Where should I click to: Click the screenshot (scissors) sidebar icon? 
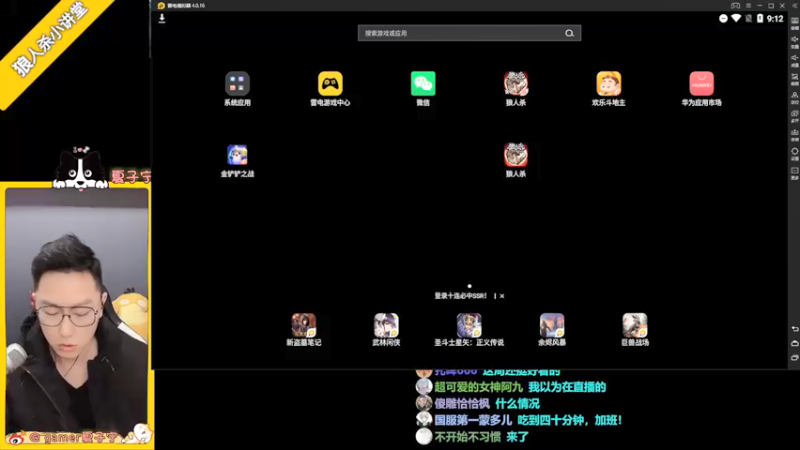tap(794, 79)
